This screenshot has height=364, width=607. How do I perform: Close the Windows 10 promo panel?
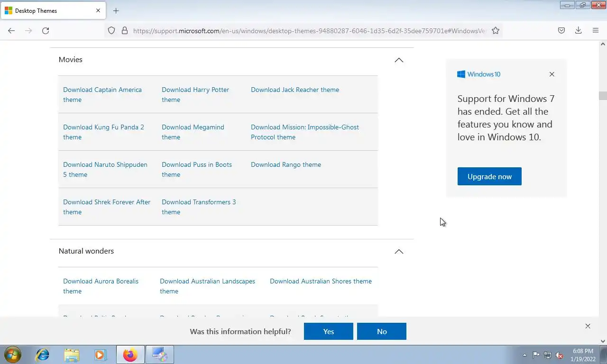[x=552, y=74]
